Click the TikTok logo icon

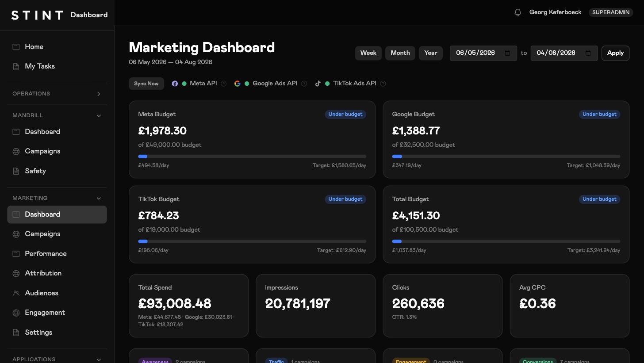(318, 84)
